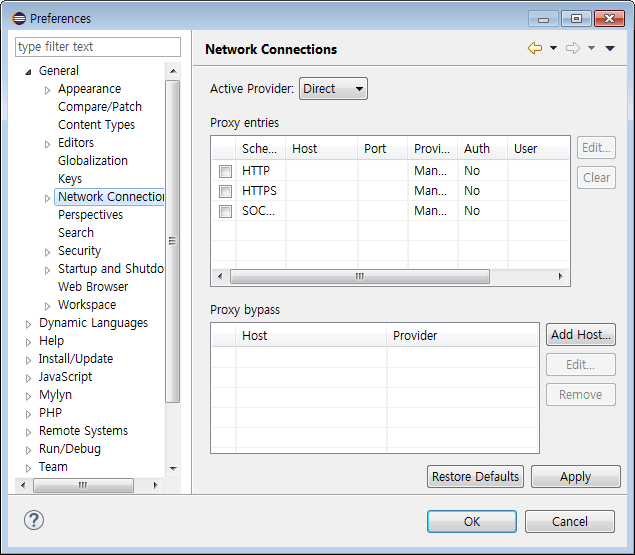The height and width of the screenshot is (555, 635).
Task: Select the HTTP row scheme cell
Action: click(x=260, y=171)
